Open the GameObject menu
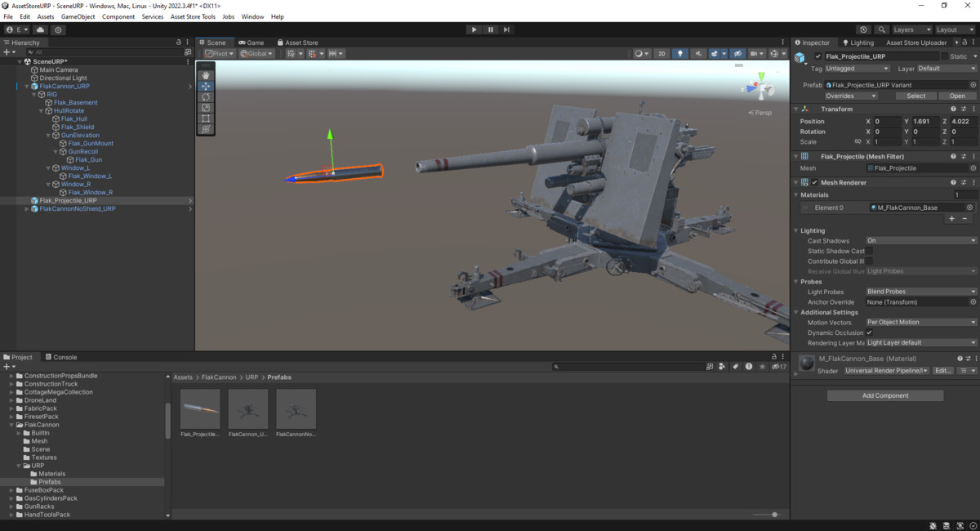980x531 pixels. pyautogui.click(x=78, y=16)
